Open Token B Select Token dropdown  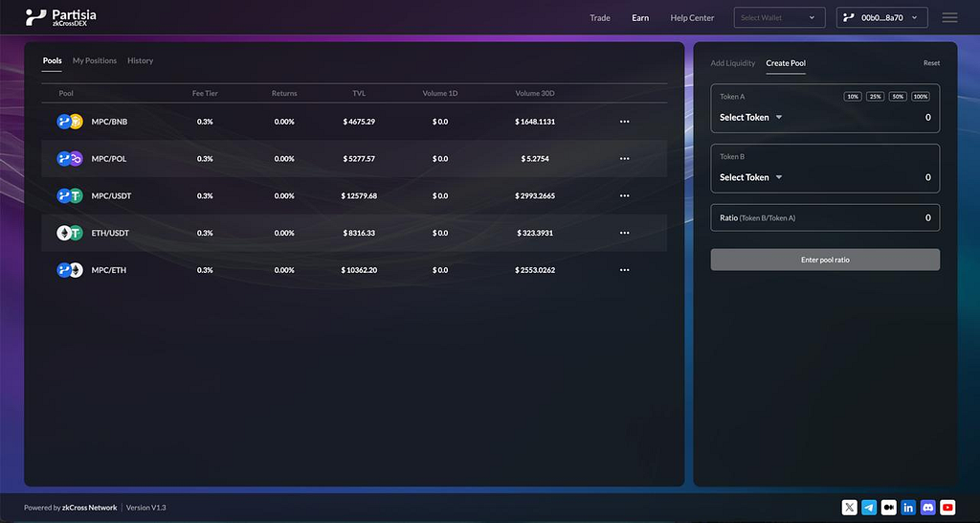750,177
